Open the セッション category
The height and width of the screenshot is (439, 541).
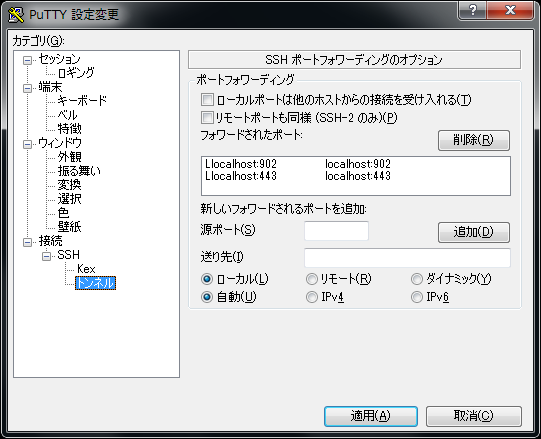point(59,59)
